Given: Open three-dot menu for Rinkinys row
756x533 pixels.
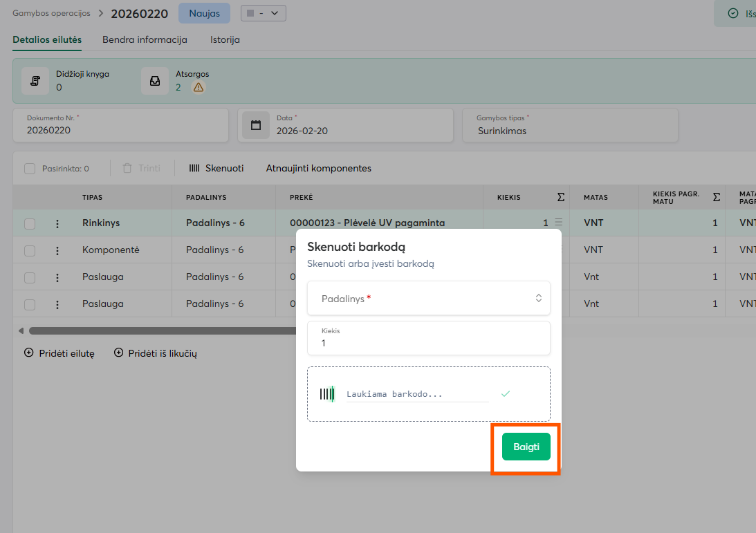Looking at the screenshot, I should coord(57,223).
